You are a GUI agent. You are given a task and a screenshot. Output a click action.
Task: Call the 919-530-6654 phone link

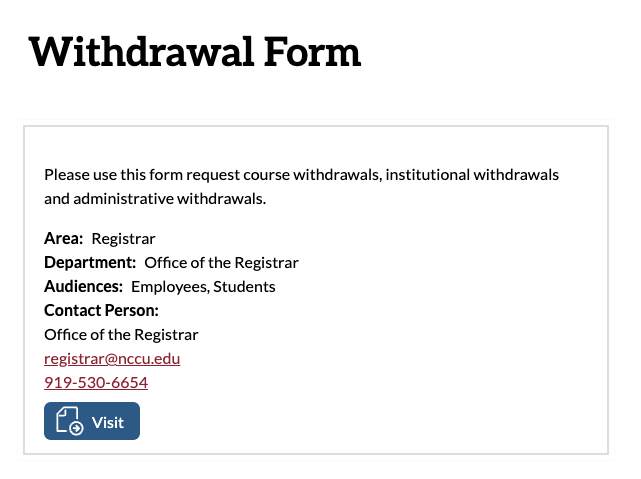96,383
